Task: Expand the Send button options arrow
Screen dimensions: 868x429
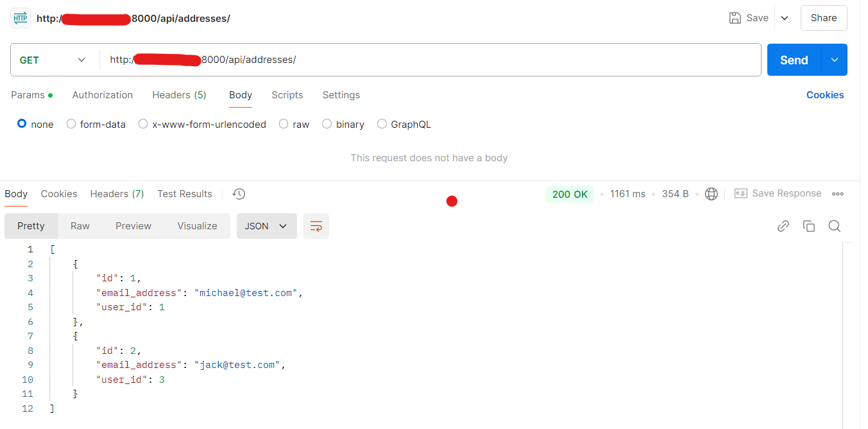Action: (834, 60)
